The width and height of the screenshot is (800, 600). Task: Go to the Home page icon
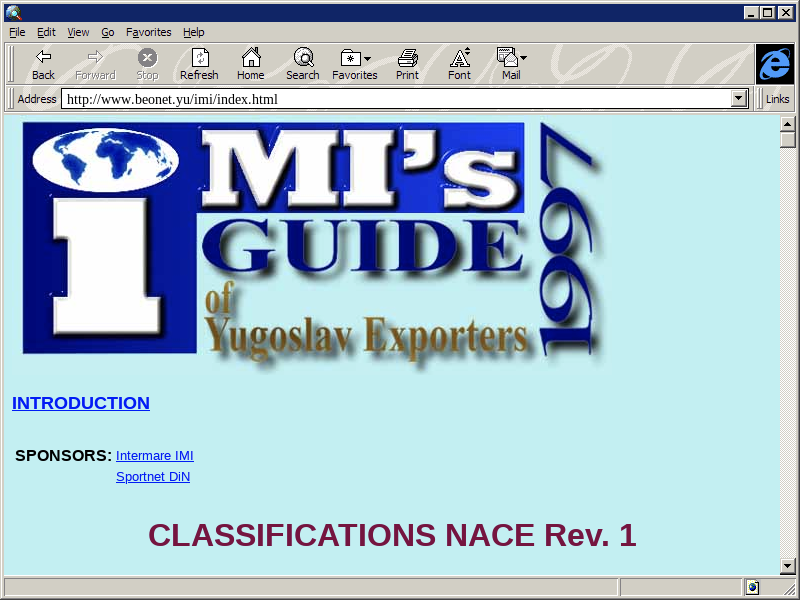(x=251, y=58)
